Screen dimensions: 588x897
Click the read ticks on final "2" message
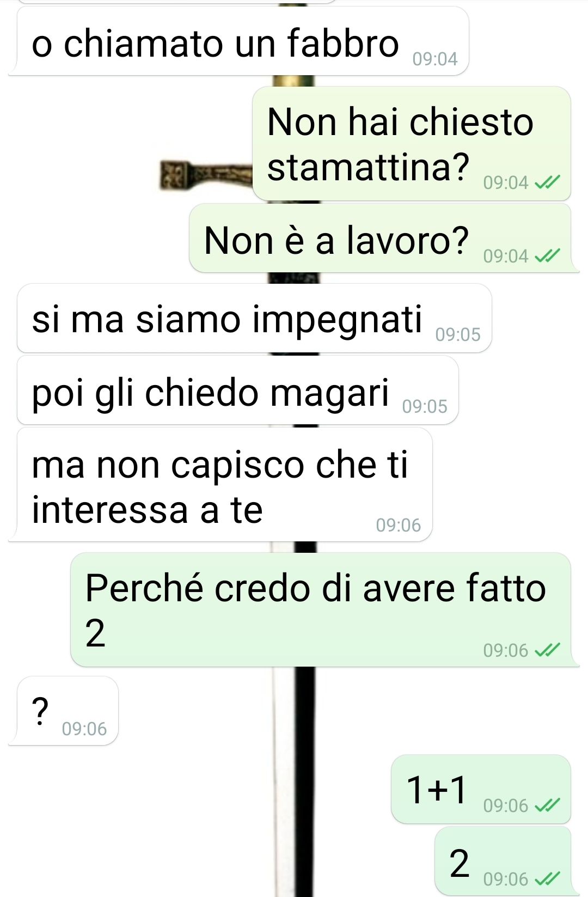click(x=547, y=879)
